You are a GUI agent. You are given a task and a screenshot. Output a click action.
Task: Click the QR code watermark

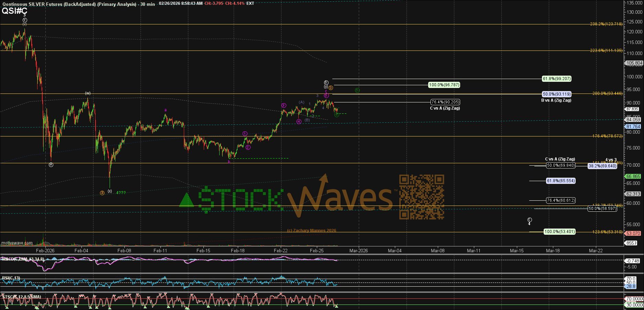421,197
